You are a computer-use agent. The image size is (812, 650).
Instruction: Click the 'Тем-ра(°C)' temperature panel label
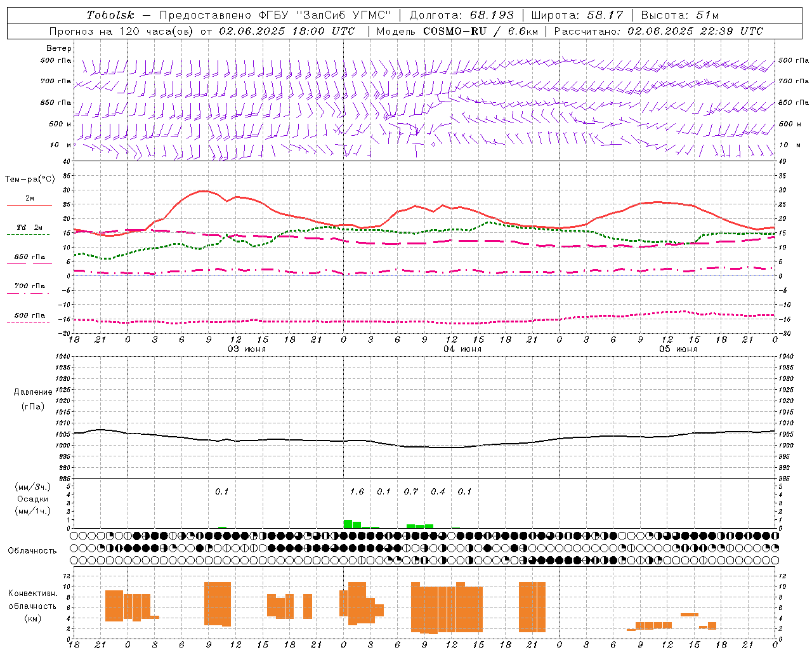[30, 180]
